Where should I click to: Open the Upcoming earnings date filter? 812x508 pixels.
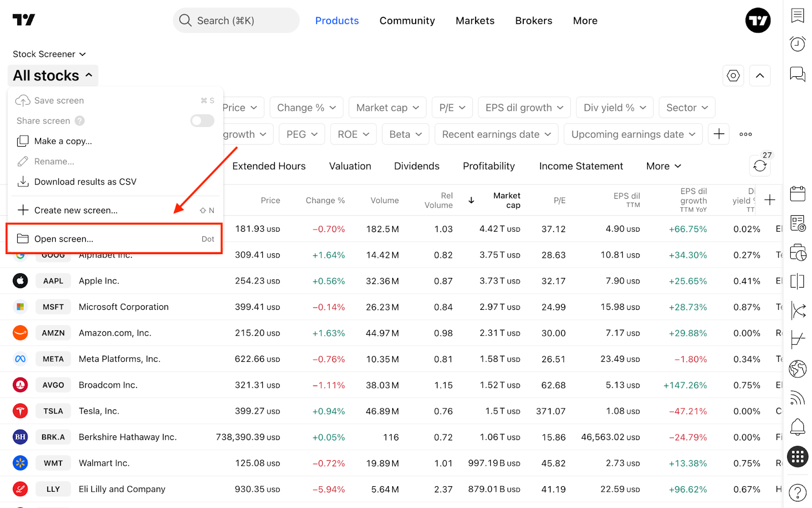[633, 134]
